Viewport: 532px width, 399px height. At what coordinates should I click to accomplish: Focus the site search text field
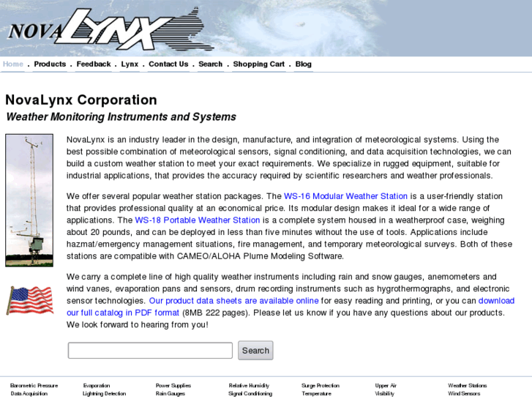(150, 351)
